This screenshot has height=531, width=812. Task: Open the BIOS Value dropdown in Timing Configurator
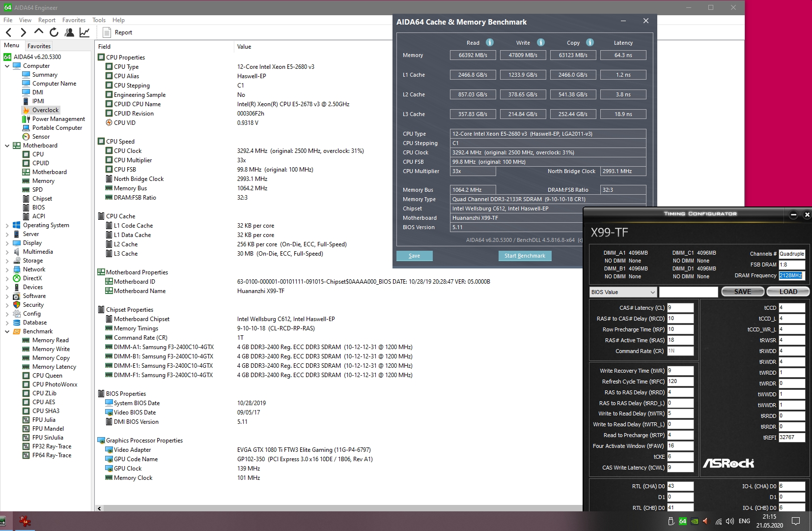[623, 292]
